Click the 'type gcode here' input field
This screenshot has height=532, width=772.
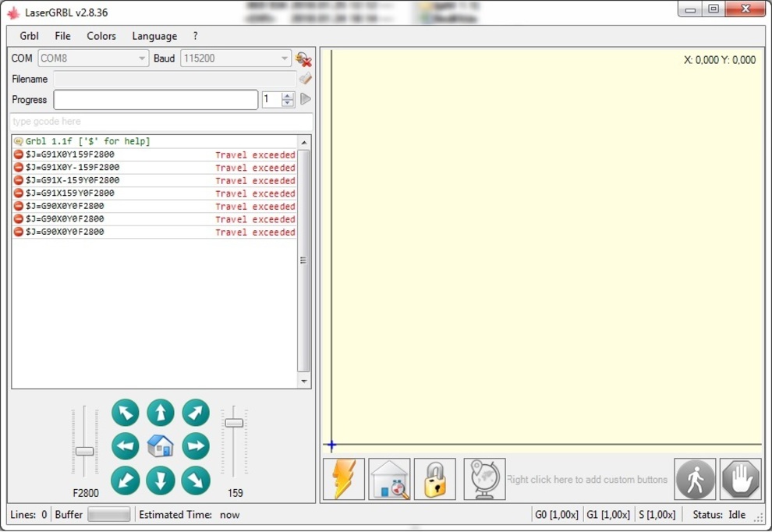[161, 122]
